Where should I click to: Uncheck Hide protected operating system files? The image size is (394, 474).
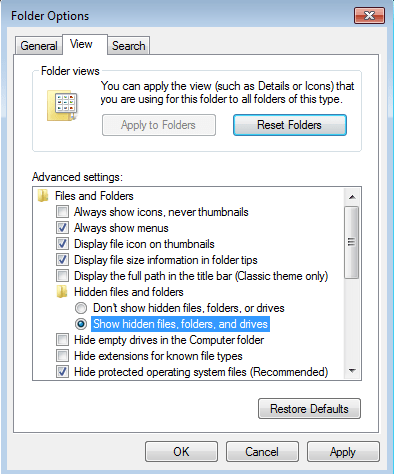click(x=62, y=372)
